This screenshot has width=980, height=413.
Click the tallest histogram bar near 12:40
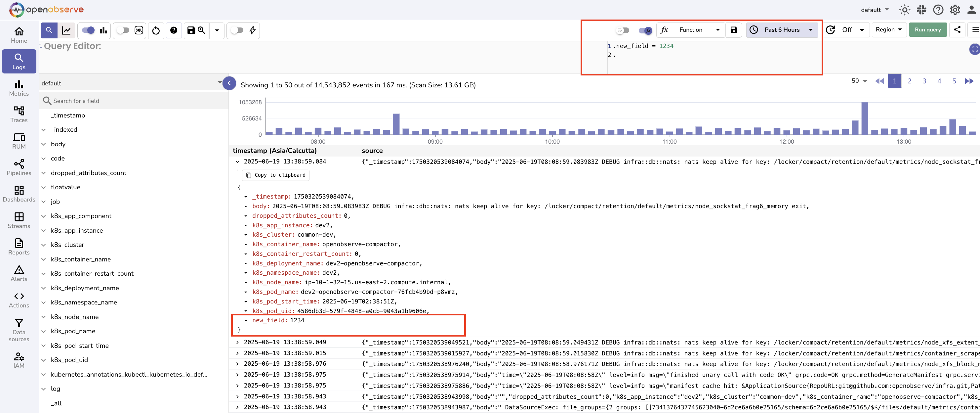click(x=865, y=118)
